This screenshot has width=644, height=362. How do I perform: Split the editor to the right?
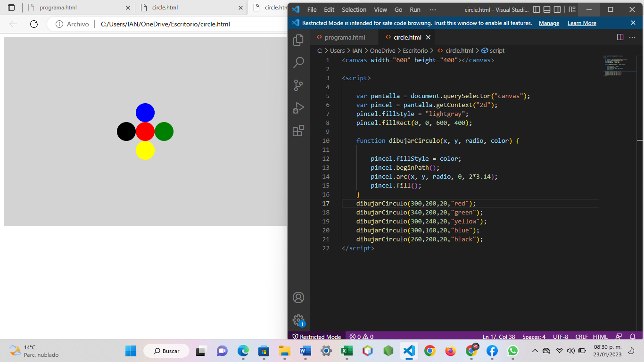(x=620, y=37)
